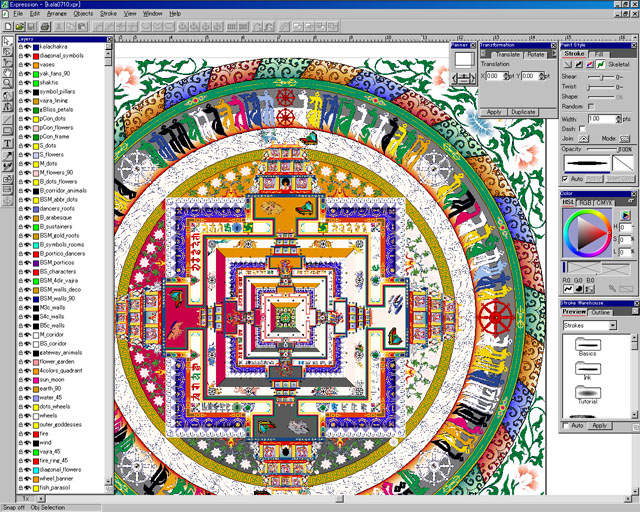Select the Hand pan tool
640x512 pixels.
tap(7, 73)
